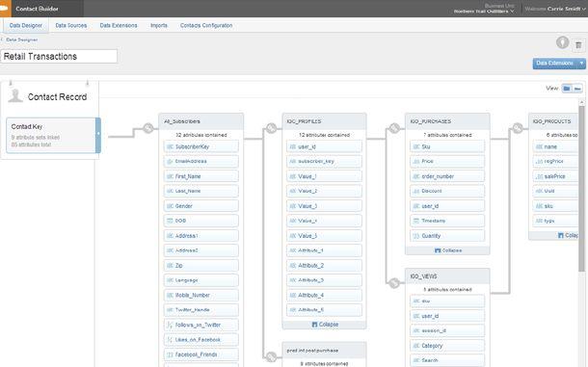
Task: Select the SubscriberKey attribute
Action: click(201, 146)
